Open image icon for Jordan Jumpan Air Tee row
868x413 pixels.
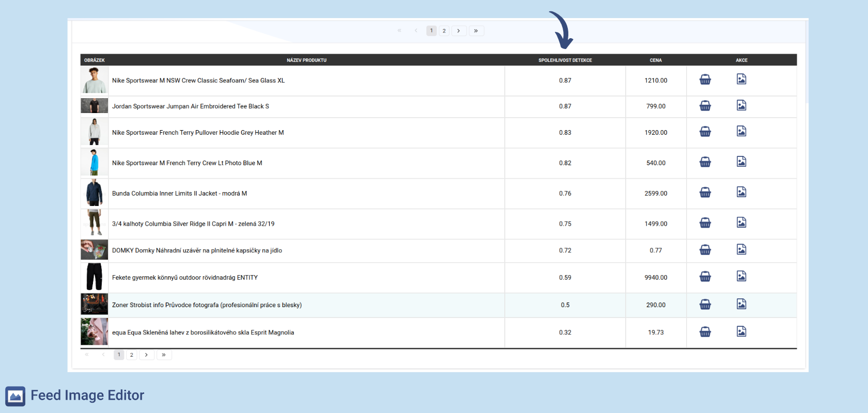pos(741,105)
